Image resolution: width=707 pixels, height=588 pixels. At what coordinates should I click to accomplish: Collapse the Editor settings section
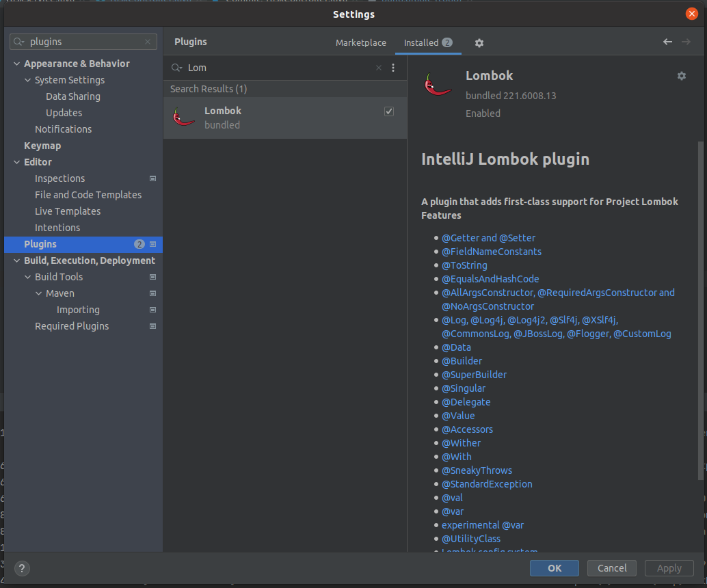(16, 161)
